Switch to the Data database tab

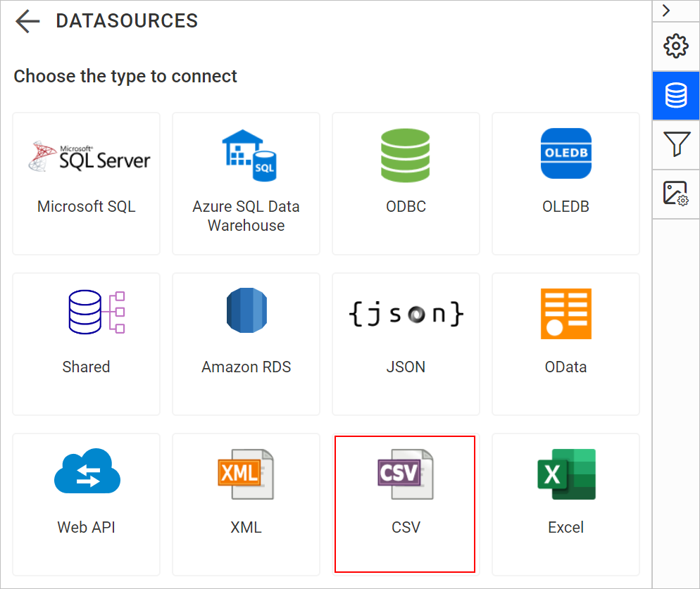[x=676, y=96]
